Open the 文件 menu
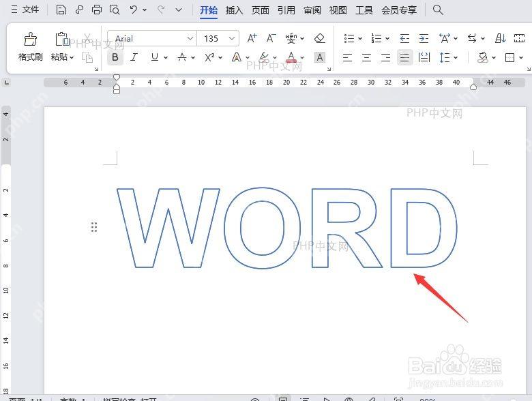Image resolution: width=532 pixels, height=401 pixels. tap(25, 10)
